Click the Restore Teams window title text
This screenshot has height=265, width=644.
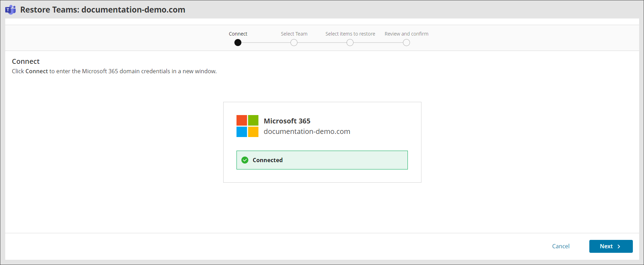coord(103,10)
